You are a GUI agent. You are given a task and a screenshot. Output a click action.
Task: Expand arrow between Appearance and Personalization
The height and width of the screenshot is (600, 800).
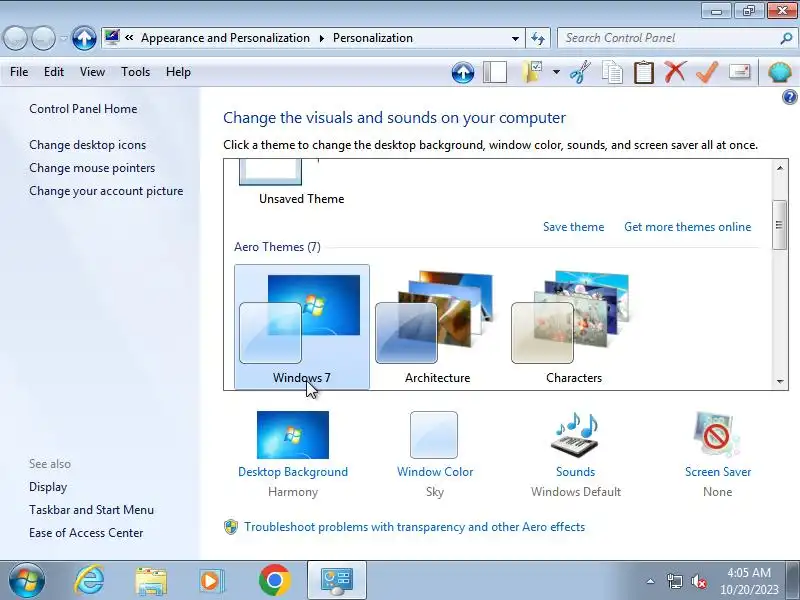tap(321, 38)
